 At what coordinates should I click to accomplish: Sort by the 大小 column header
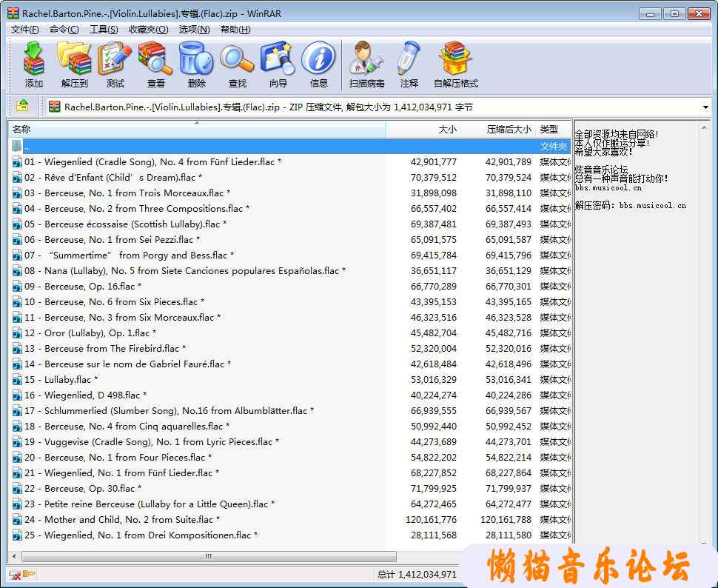pos(423,130)
